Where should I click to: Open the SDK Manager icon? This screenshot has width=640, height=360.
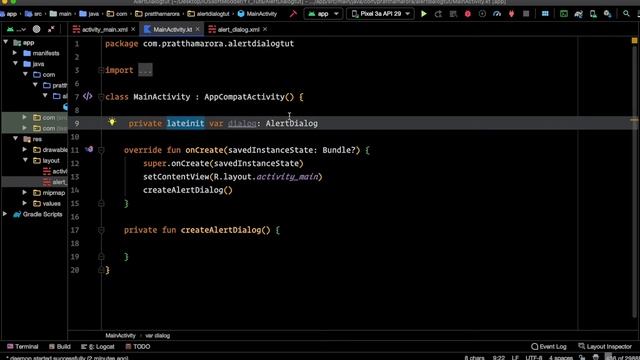coord(607,14)
